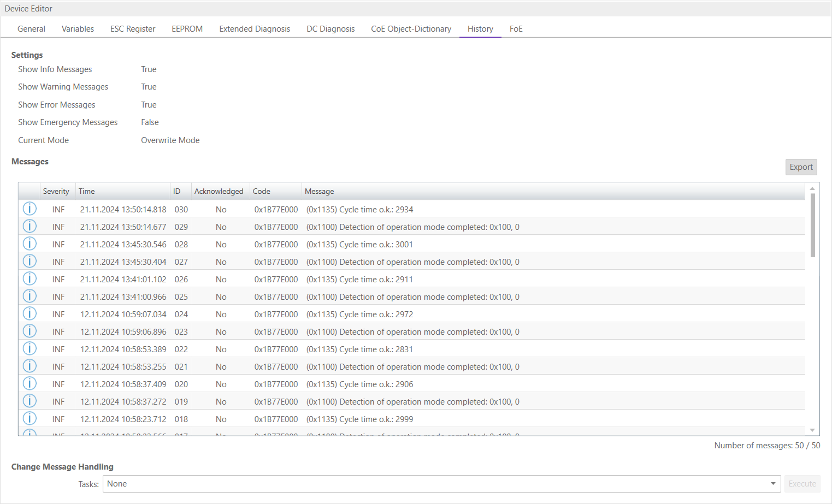The image size is (832, 504).
Task: Select message row 025 detection text
Action: click(412, 297)
